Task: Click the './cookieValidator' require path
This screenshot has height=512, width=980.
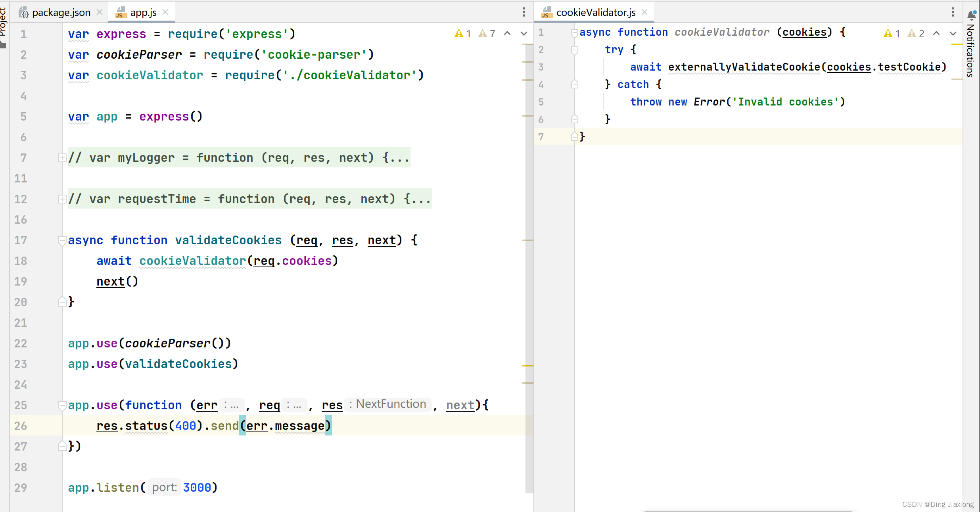Action: click(x=349, y=75)
